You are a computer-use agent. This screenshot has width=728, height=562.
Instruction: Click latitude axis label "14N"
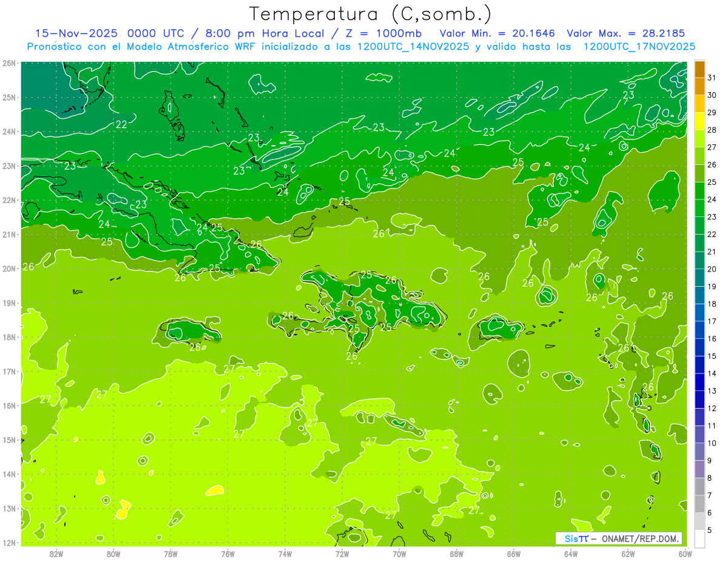point(8,474)
